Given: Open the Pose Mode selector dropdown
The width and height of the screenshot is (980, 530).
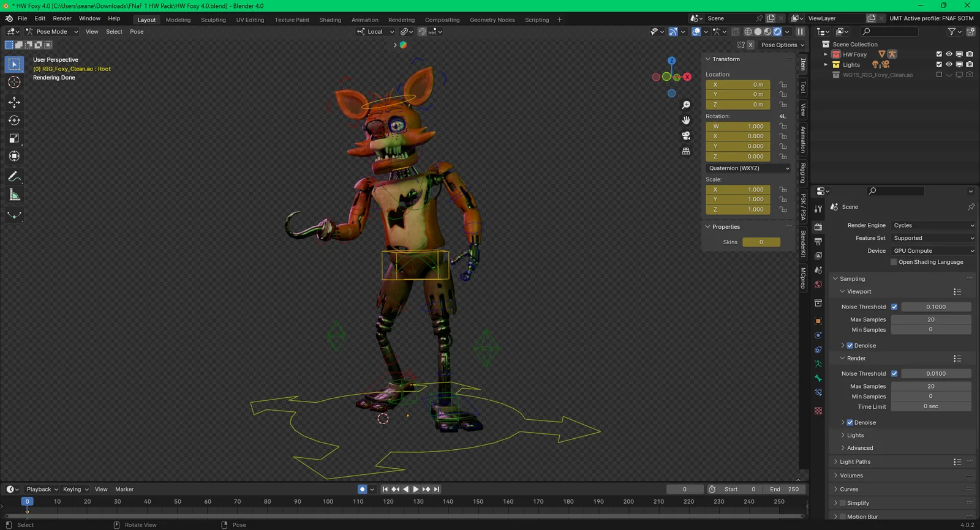Looking at the screenshot, I should coord(52,32).
